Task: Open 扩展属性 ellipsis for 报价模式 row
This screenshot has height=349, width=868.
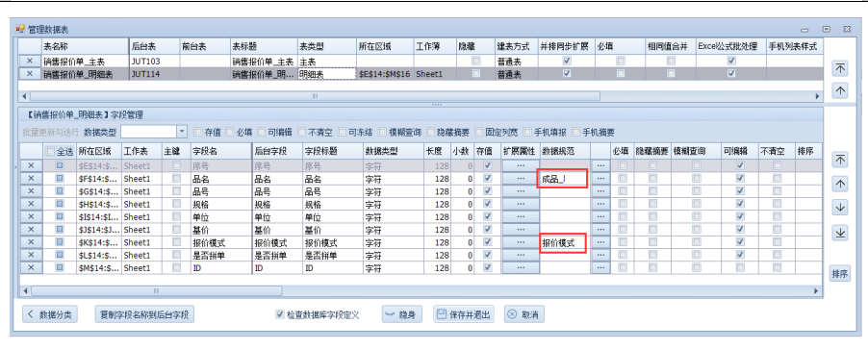Action: tap(521, 241)
